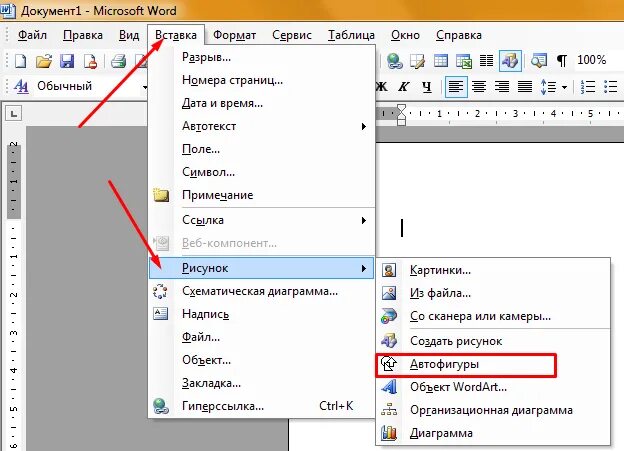This screenshot has width=624, height=451.
Task: Select Символ... menu entry
Action: [x=261, y=172]
